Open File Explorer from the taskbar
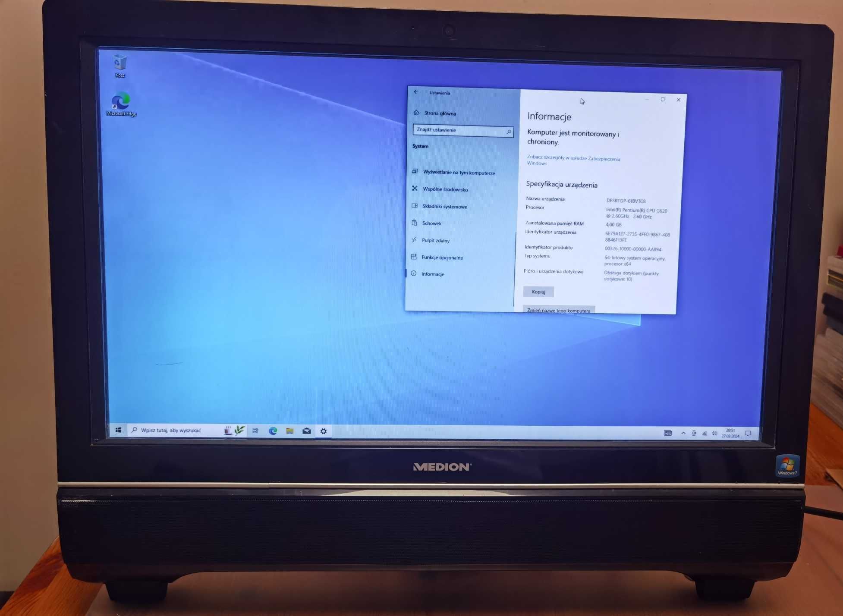 (x=290, y=431)
